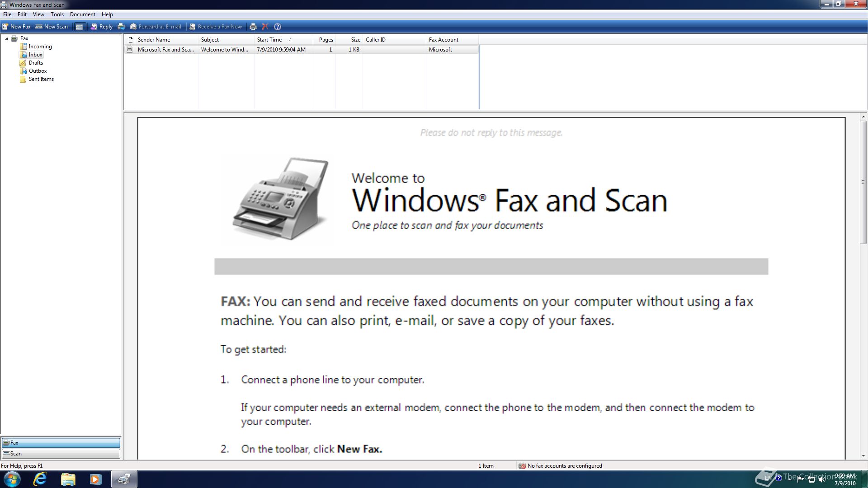
Task: Click the 7/9/2010 9:59:04 AM start time cell
Action: (x=281, y=50)
